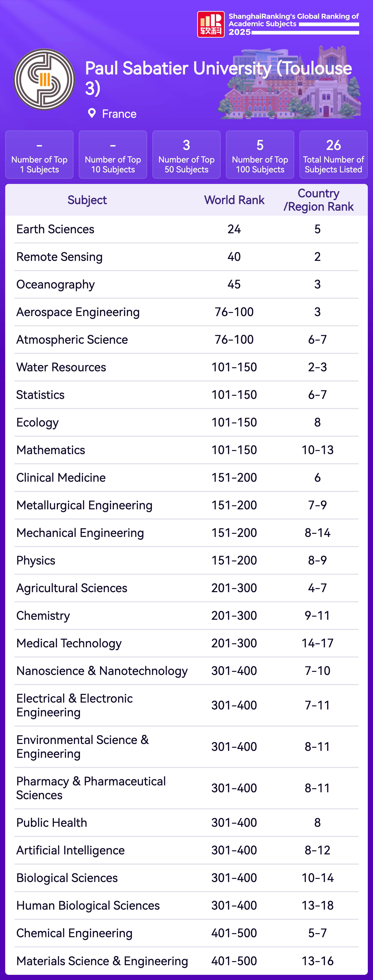This screenshot has height=980, width=373.
Task: Click the Total Number of Subjects Listed card
Action: 333,155
